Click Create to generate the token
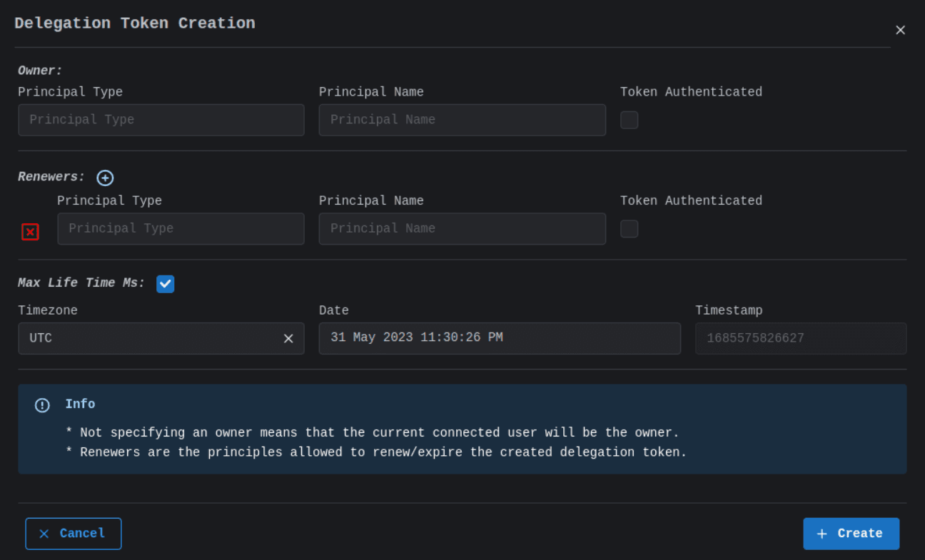 (x=851, y=534)
